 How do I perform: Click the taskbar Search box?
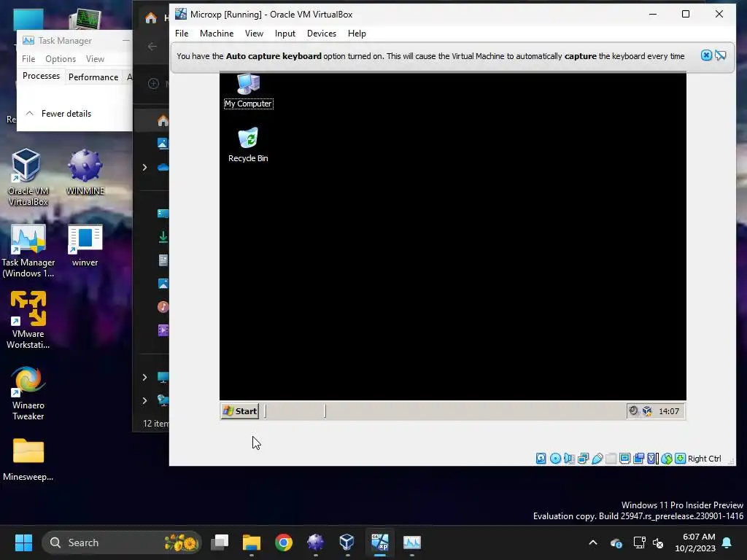pos(122,542)
